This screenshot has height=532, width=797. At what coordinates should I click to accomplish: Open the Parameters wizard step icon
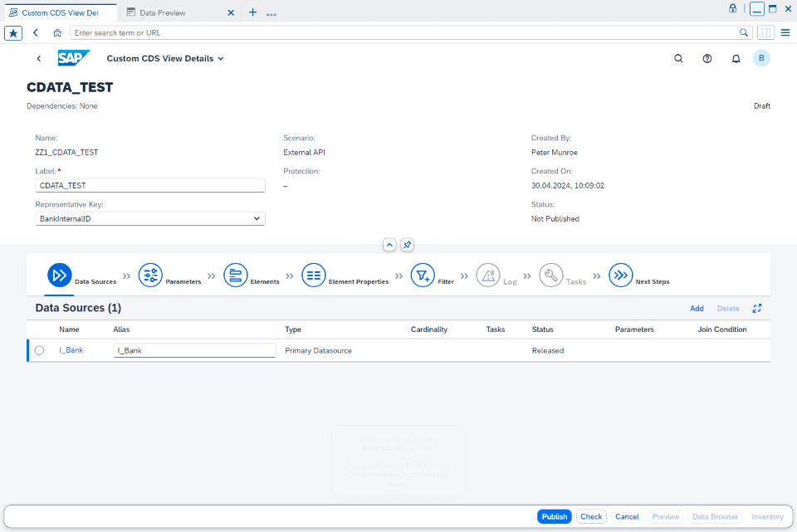click(x=150, y=275)
